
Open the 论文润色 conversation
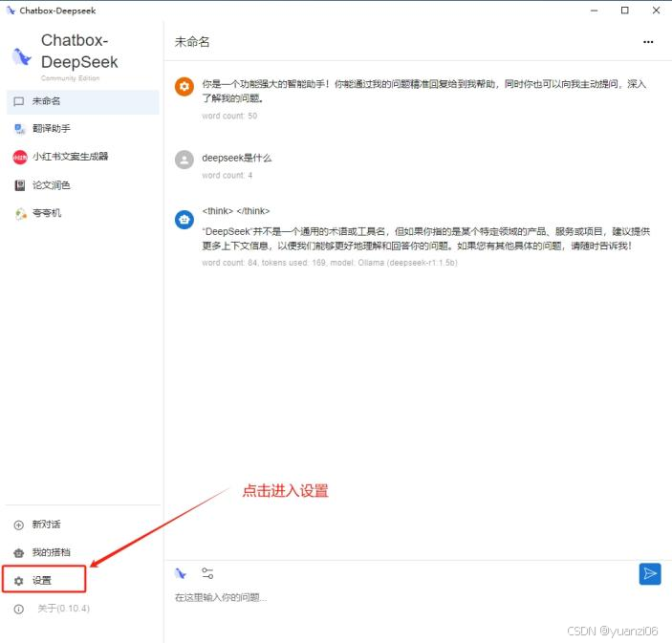(x=83, y=185)
